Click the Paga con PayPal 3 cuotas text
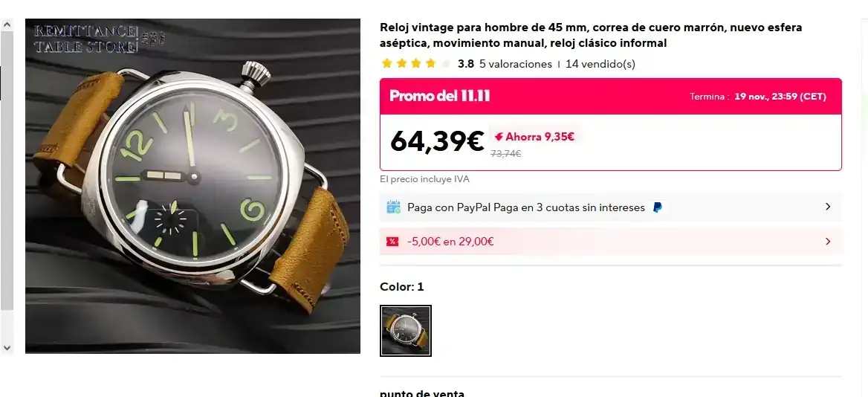The width and height of the screenshot is (868, 397). pos(526,207)
